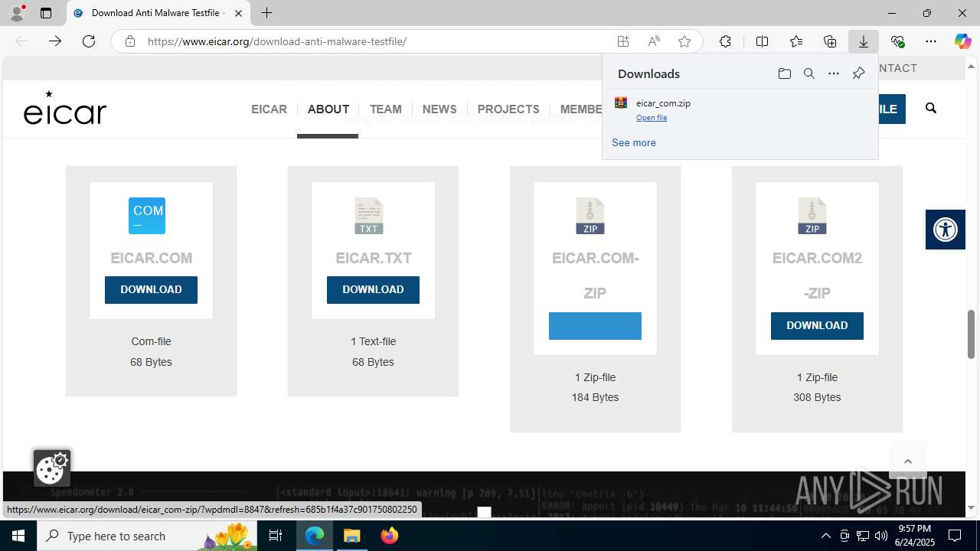The image size is (980, 551).
Task: Open the website search magnifier icon
Action: point(931,108)
